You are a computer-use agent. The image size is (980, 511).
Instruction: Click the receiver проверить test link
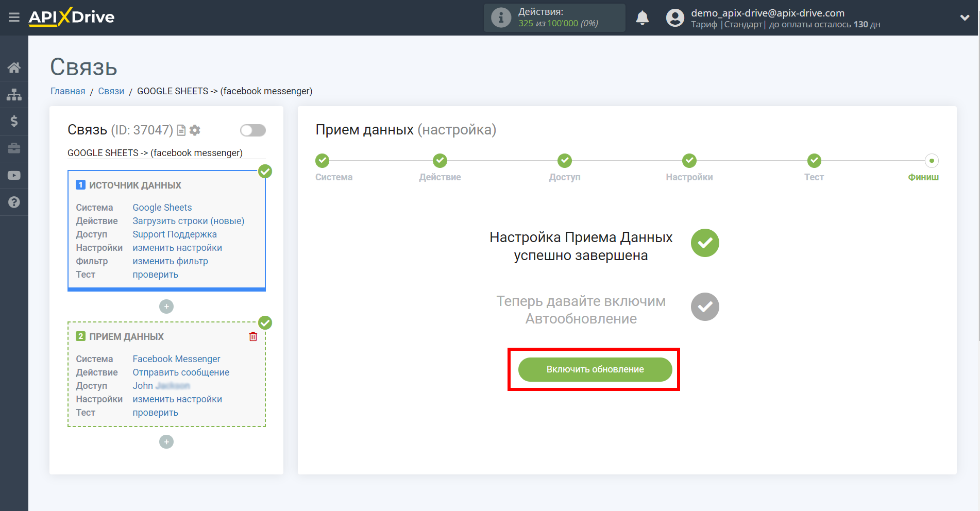156,413
